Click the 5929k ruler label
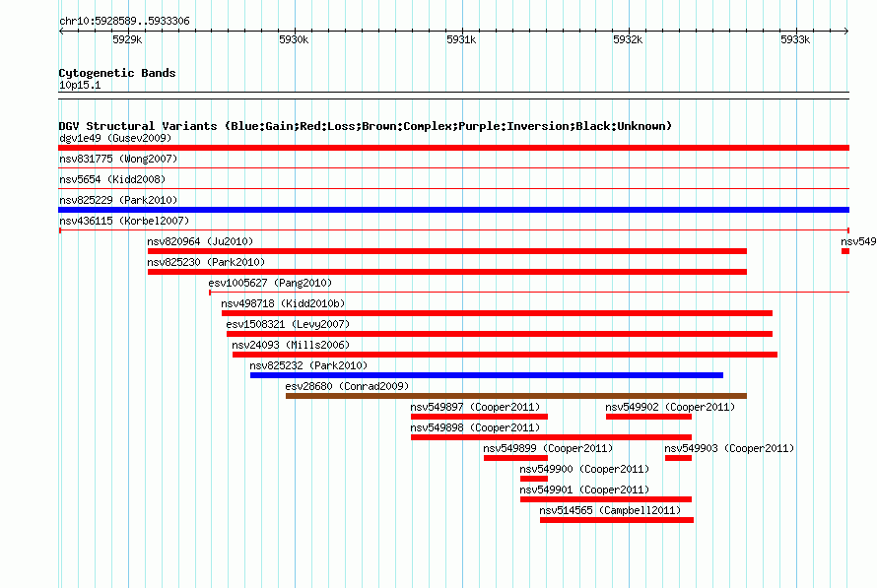 (127, 39)
